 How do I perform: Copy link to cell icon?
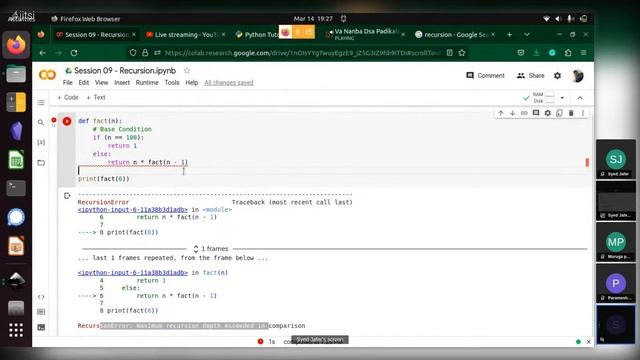tap(524, 113)
